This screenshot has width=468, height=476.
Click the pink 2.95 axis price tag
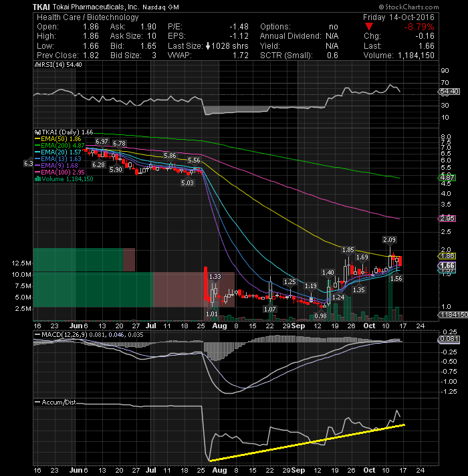click(x=447, y=219)
